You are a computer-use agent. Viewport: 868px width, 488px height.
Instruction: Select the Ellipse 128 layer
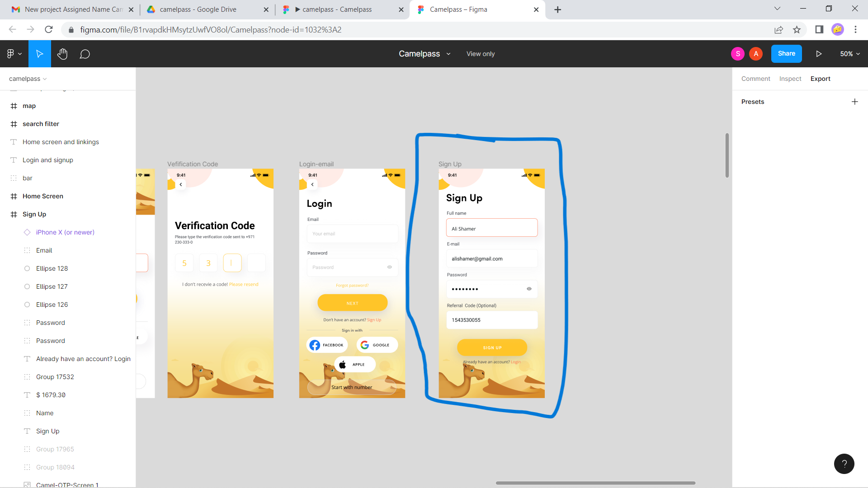52,268
